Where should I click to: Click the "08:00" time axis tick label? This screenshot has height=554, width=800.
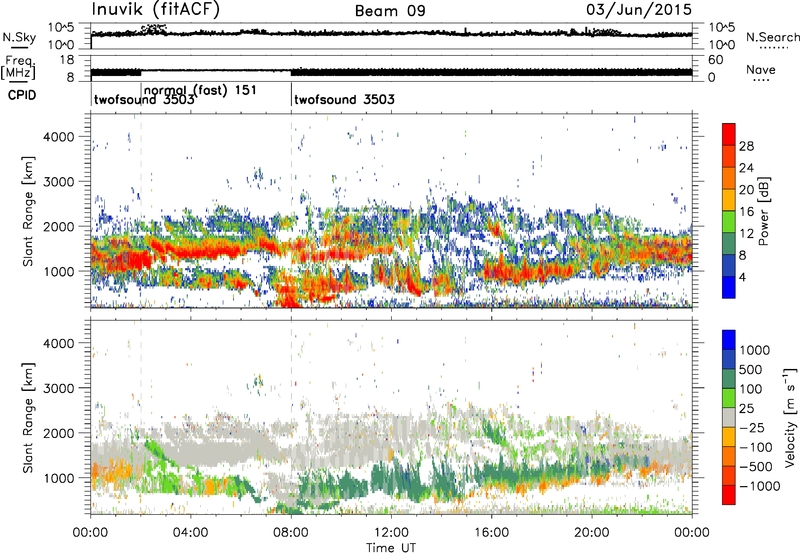pos(290,533)
